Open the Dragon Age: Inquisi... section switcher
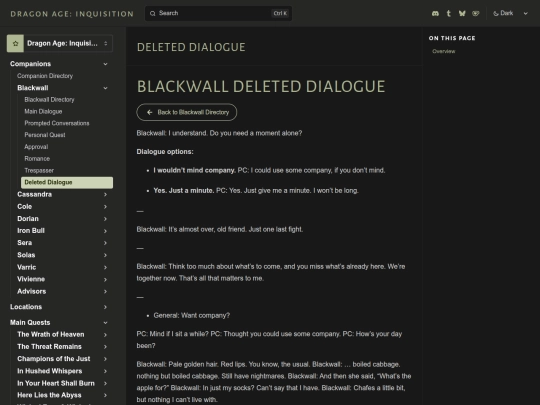 coord(60,43)
